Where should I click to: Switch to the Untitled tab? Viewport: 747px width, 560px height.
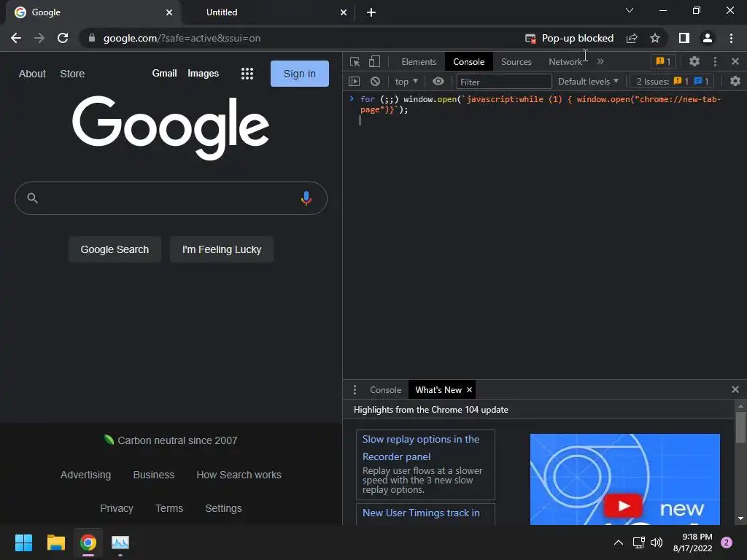click(x=222, y=12)
